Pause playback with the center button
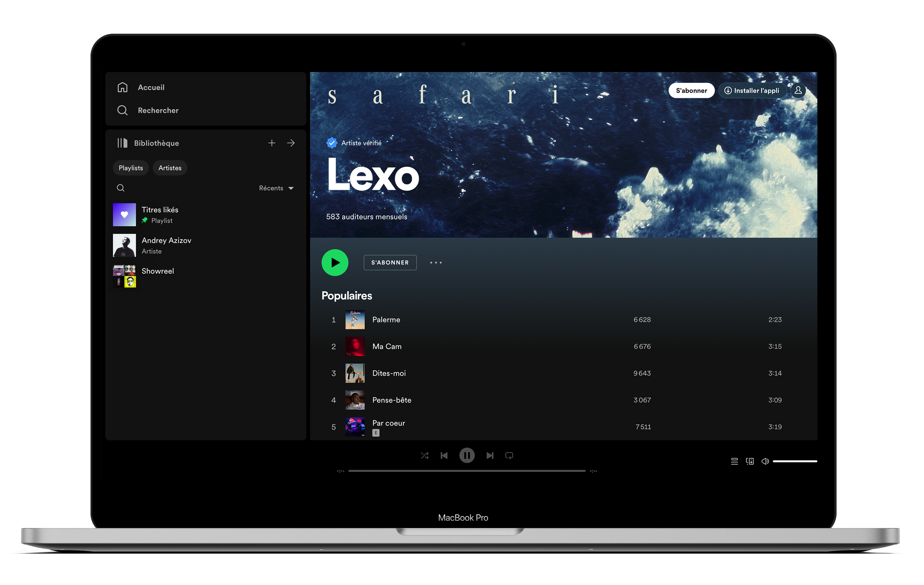This screenshot has width=924, height=585. pos(467,455)
